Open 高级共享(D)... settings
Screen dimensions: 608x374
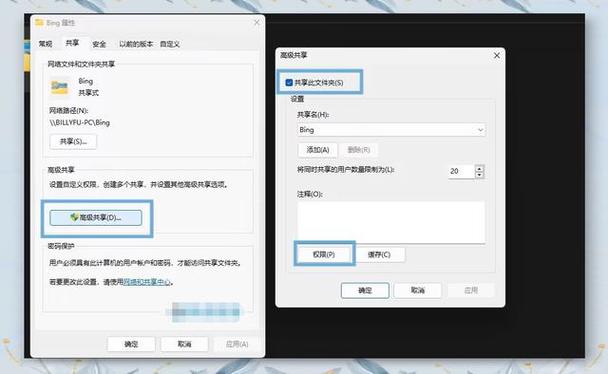coord(96,218)
